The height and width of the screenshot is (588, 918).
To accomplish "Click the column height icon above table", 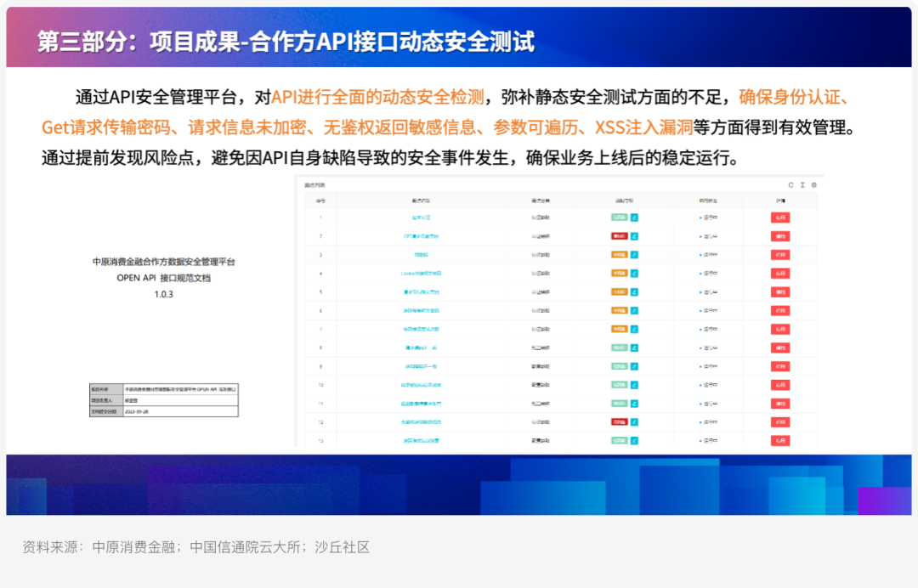I will click(x=802, y=184).
